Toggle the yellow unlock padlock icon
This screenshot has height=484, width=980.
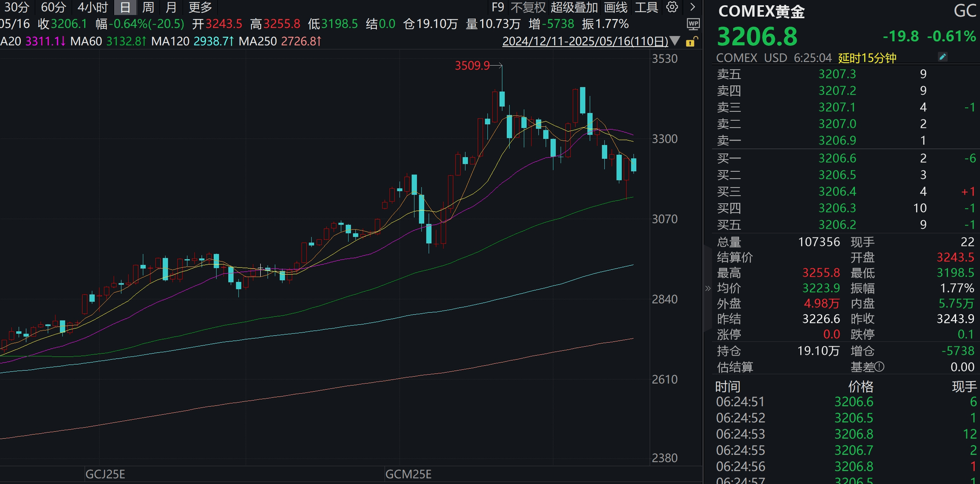click(x=691, y=42)
